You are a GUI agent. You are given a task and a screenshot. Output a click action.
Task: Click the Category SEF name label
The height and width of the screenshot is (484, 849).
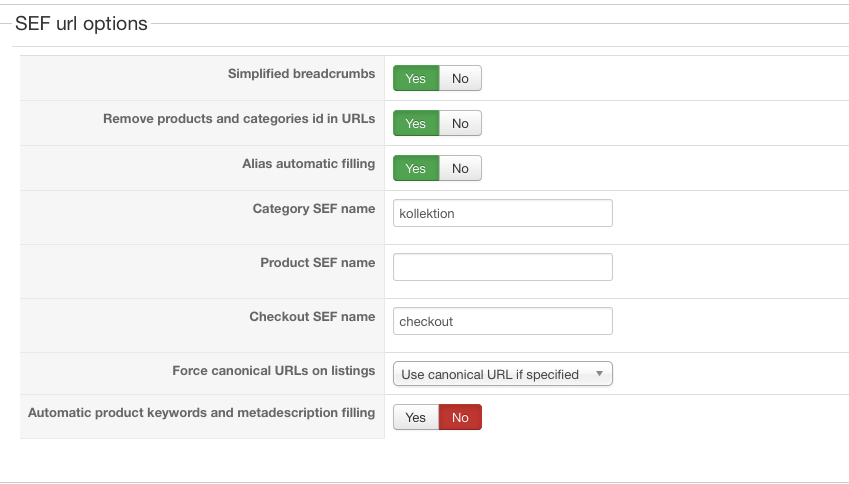pos(314,209)
